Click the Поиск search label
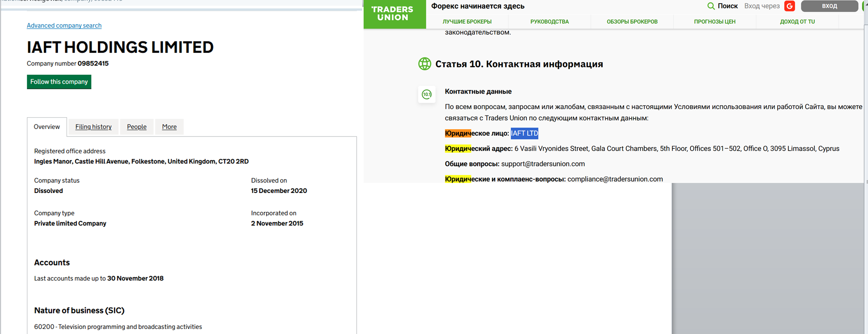 [x=728, y=6]
